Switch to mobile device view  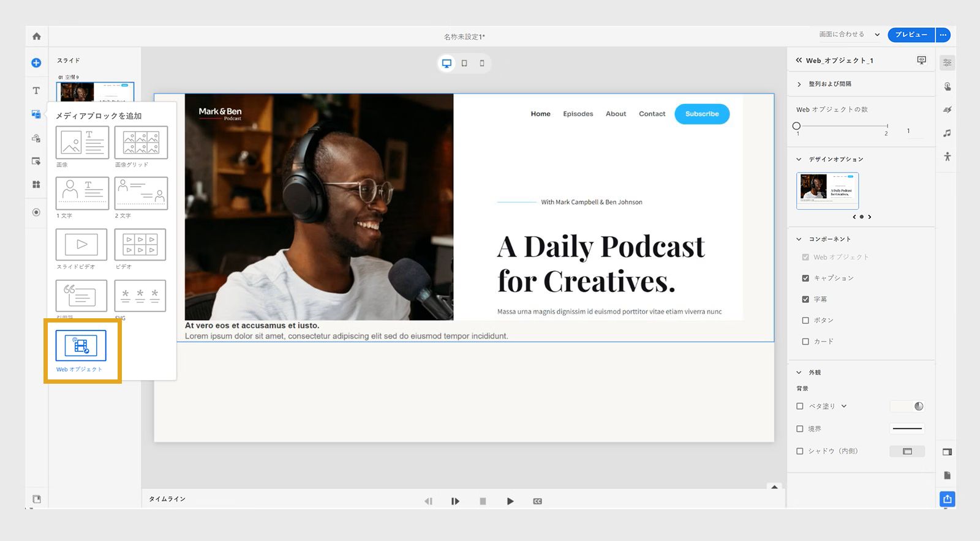pyautogui.click(x=482, y=63)
